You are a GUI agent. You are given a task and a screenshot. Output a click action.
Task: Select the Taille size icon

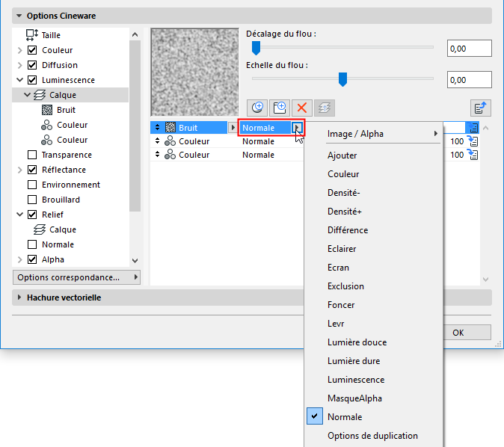click(x=32, y=35)
